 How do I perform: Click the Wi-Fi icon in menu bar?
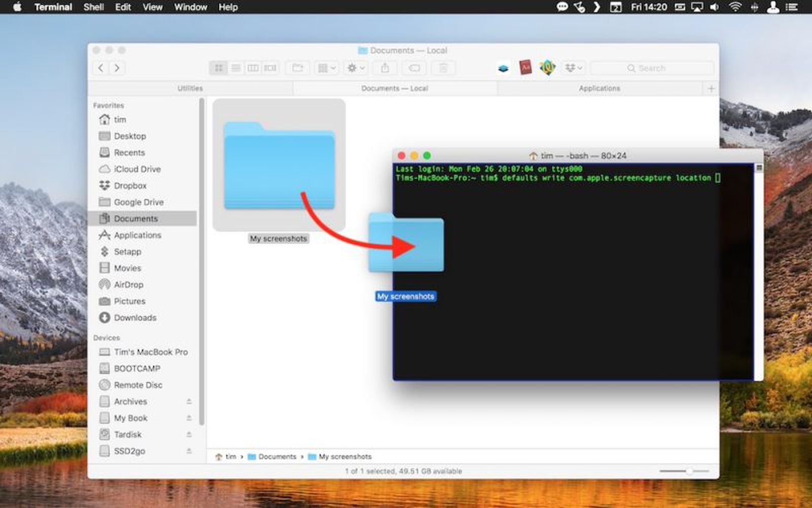(734, 7)
